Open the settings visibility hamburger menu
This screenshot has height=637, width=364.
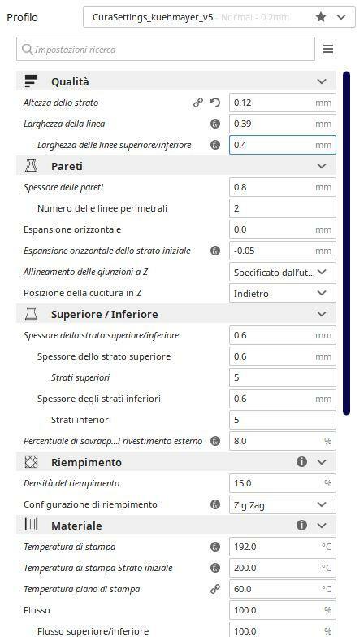(328, 49)
